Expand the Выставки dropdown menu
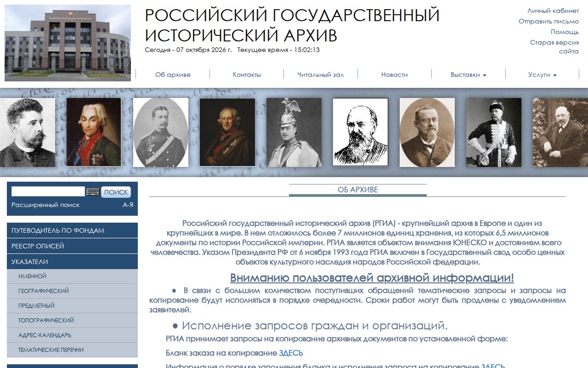Screen dimensions: 588x368 click(x=468, y=75)
